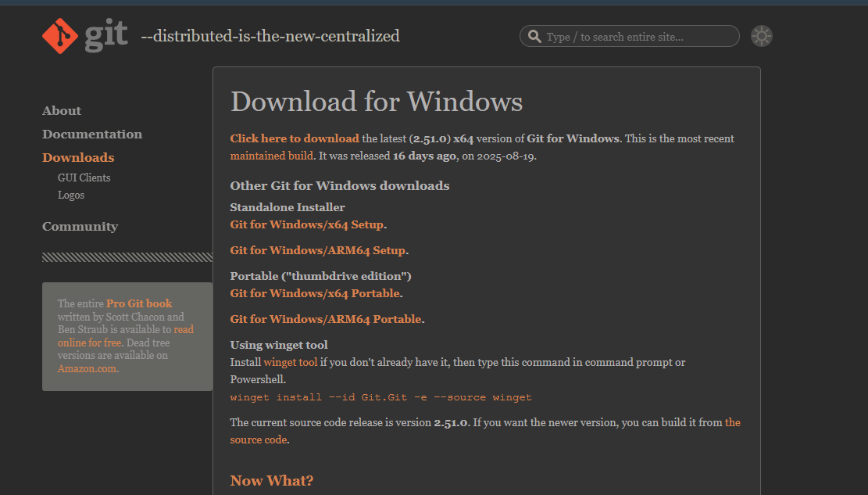Open the 'maintained build' link
This screenshot has width=868, height=495.
(271, 156)
